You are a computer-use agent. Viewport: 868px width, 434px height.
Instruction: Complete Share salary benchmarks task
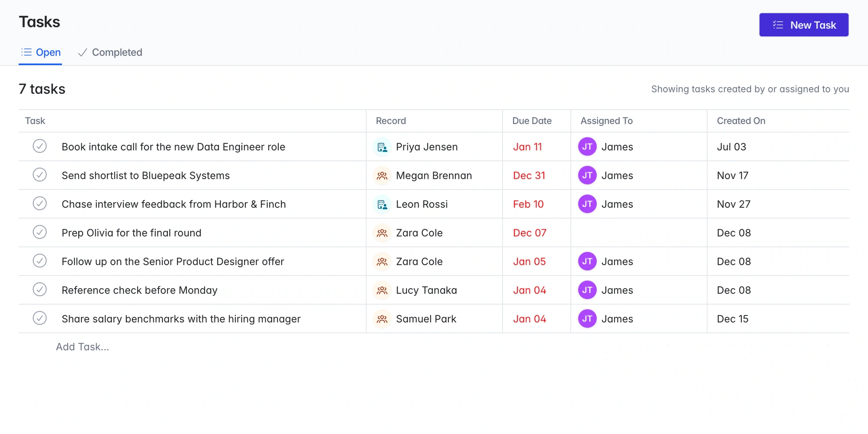pos(39,318)
